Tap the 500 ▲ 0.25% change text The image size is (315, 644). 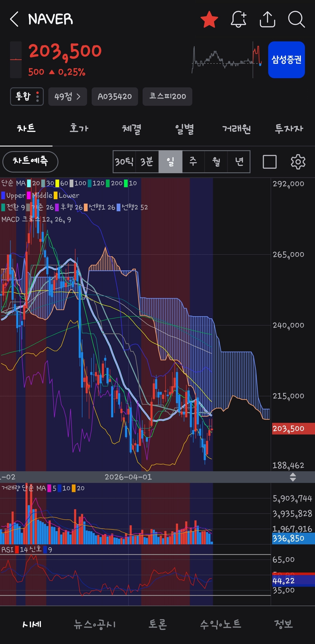pyautogui.click(x=57, y=72)
